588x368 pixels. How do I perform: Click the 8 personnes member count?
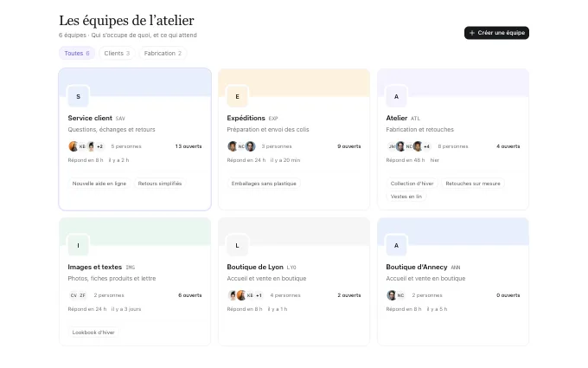[x=453, y=146]
